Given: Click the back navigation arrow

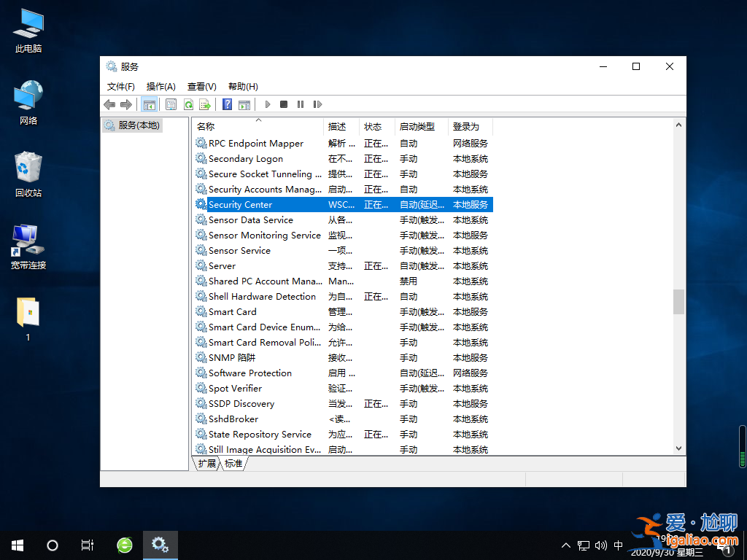Looking at the screenshot, I should [109, 104].
